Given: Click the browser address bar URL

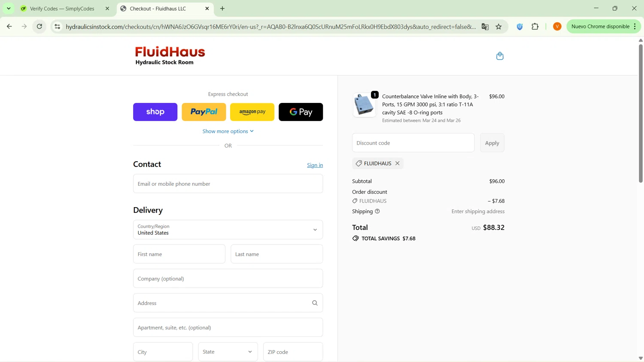Looking at the screenshot, I should pyautogui.click(x=270, y=27).
